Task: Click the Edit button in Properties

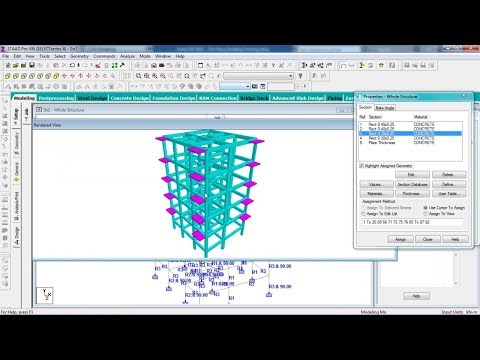Action: click(x=412, y=175)
